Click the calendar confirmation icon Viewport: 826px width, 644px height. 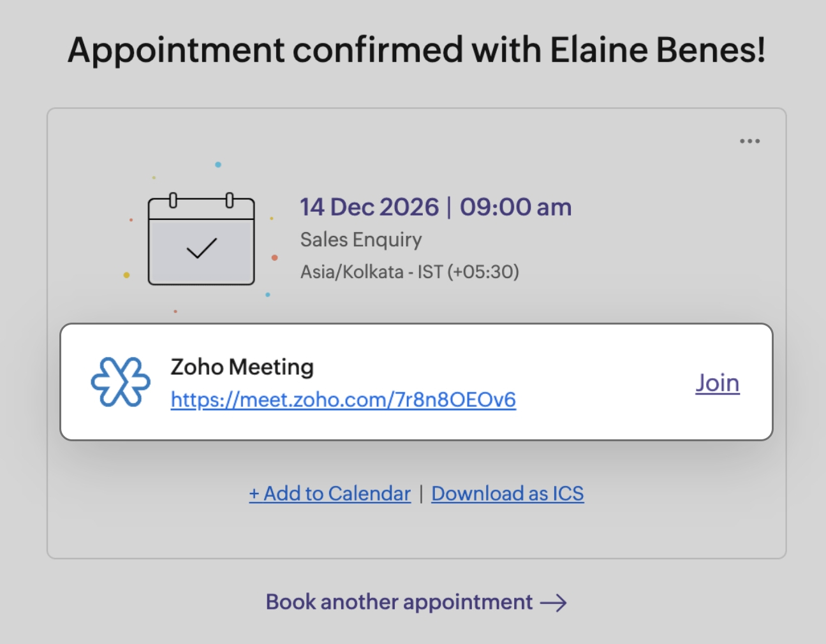(x=201, y=241)
